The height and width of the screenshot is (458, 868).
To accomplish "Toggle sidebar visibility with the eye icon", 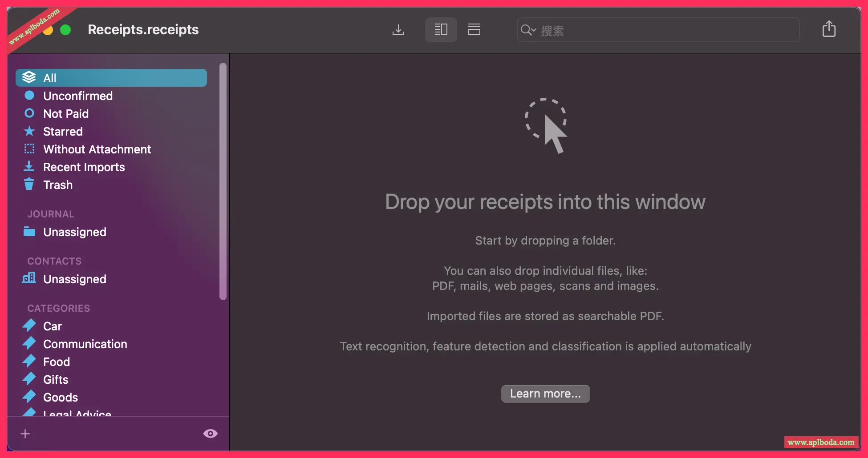I will (210, 433).
